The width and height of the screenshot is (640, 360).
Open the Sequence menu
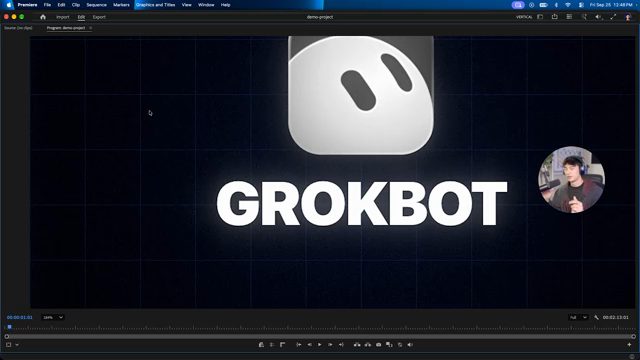(96, 5)
